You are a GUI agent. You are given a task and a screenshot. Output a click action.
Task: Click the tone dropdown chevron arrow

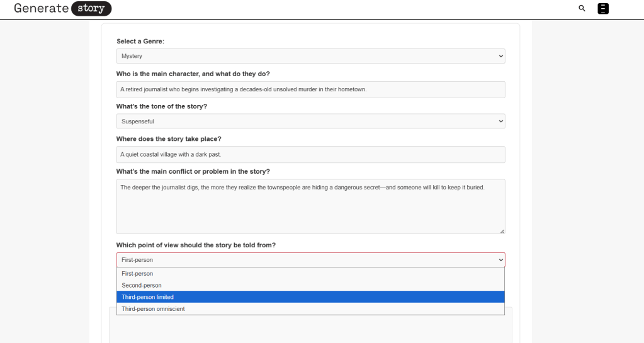501,121
